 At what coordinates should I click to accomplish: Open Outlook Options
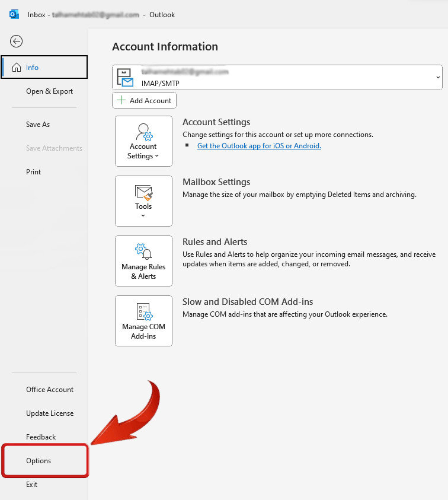tap(39, 461)
